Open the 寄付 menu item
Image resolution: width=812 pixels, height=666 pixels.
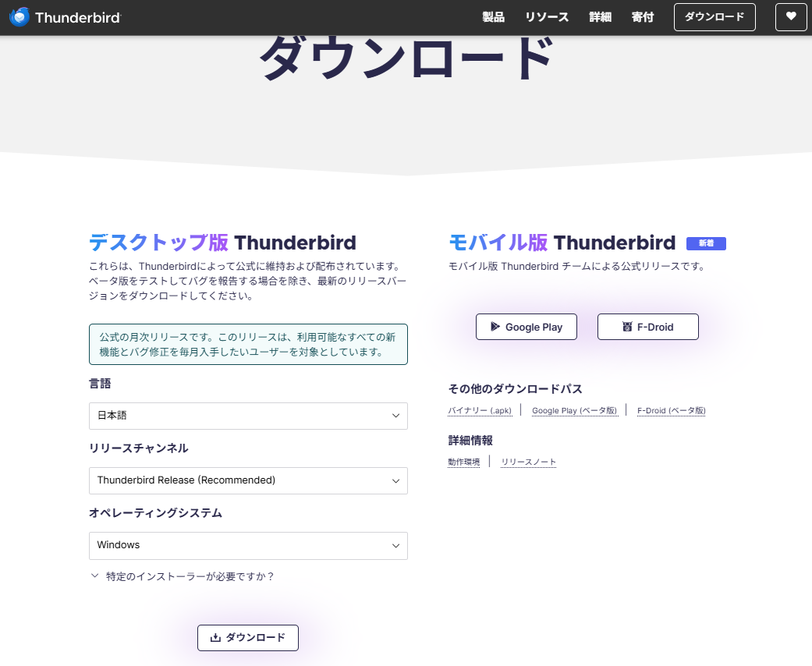(x=643, y=17)
